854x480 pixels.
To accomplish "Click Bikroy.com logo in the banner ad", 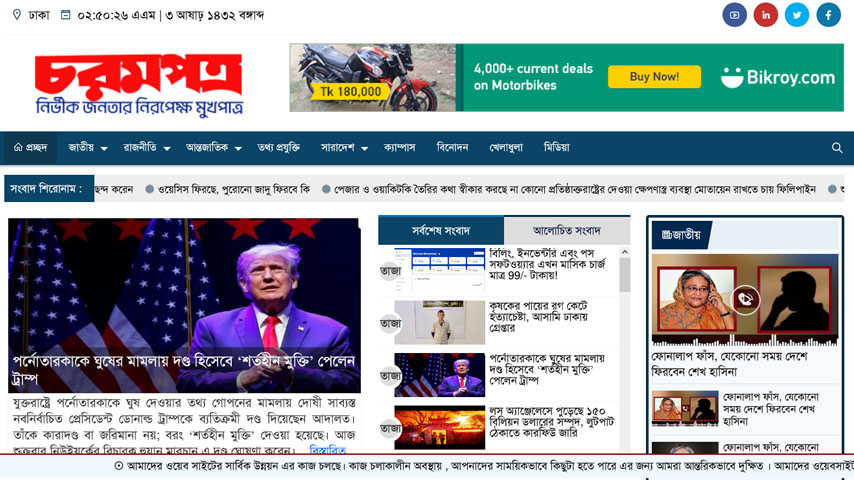I will click(778, 77).
